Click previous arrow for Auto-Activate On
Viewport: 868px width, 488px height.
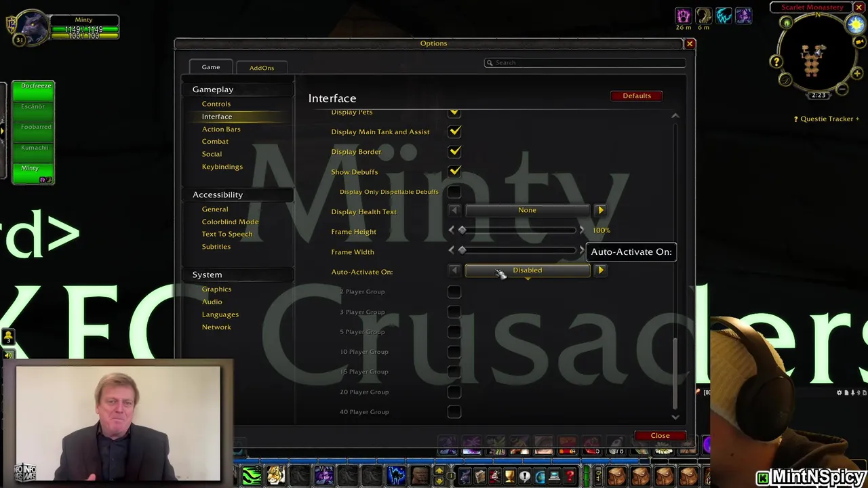[x=454, y=270]
